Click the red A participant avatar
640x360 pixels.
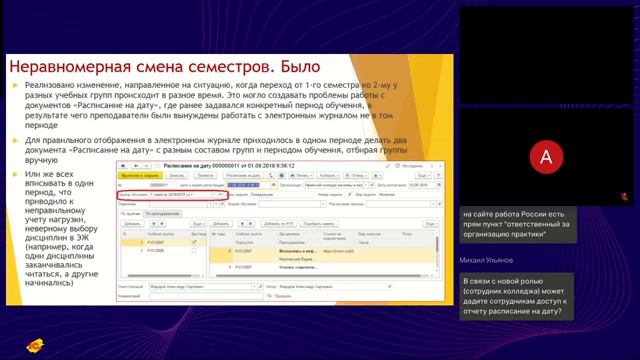click(546, 157)
